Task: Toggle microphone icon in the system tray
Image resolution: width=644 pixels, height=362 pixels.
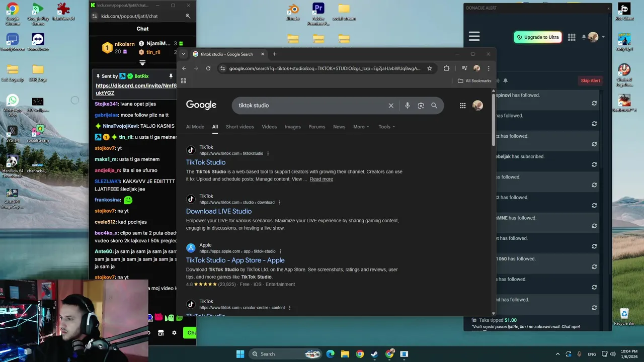Action: click(580, 354)
